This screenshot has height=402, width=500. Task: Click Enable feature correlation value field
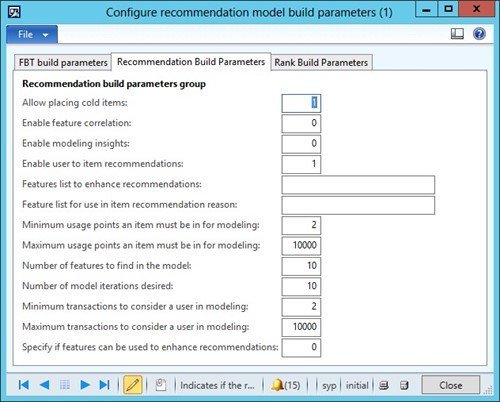coord(301,124)
